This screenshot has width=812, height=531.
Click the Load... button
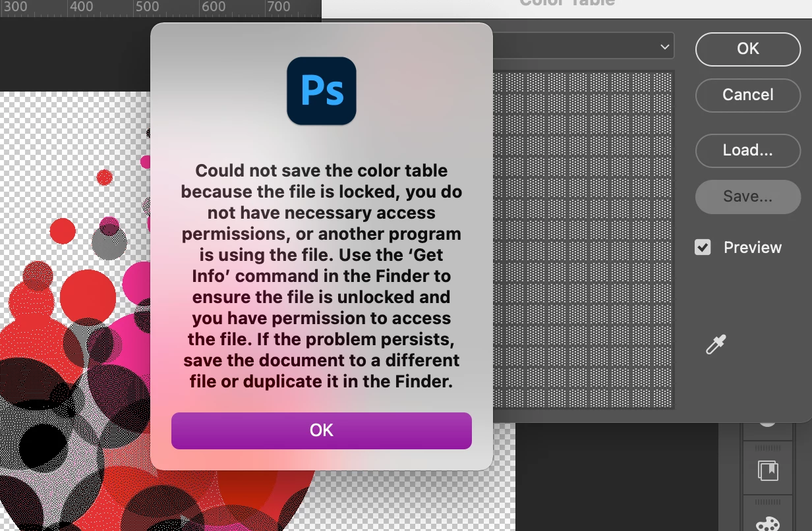(x=748, y=150)
